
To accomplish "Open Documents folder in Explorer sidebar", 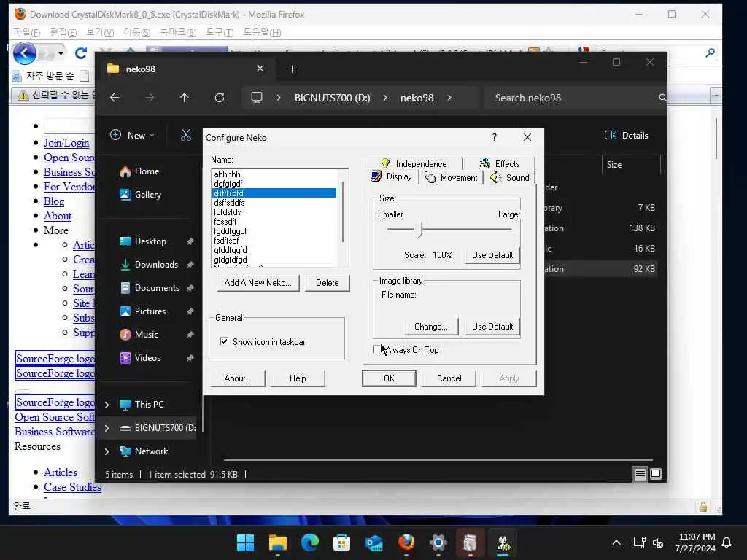I will [x=149, y=288].
